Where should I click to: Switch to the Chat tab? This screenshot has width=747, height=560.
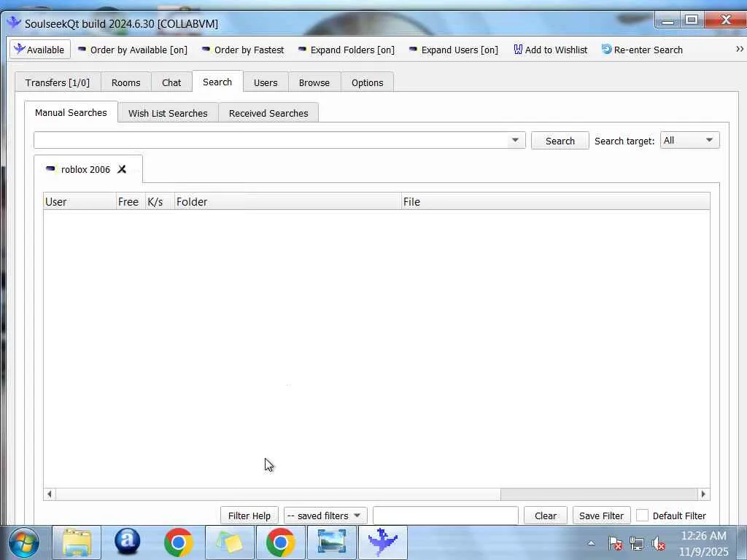tap(171, 82)
